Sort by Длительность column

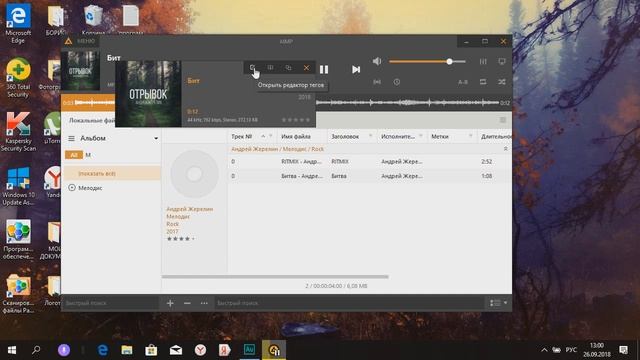coord(496,136)
